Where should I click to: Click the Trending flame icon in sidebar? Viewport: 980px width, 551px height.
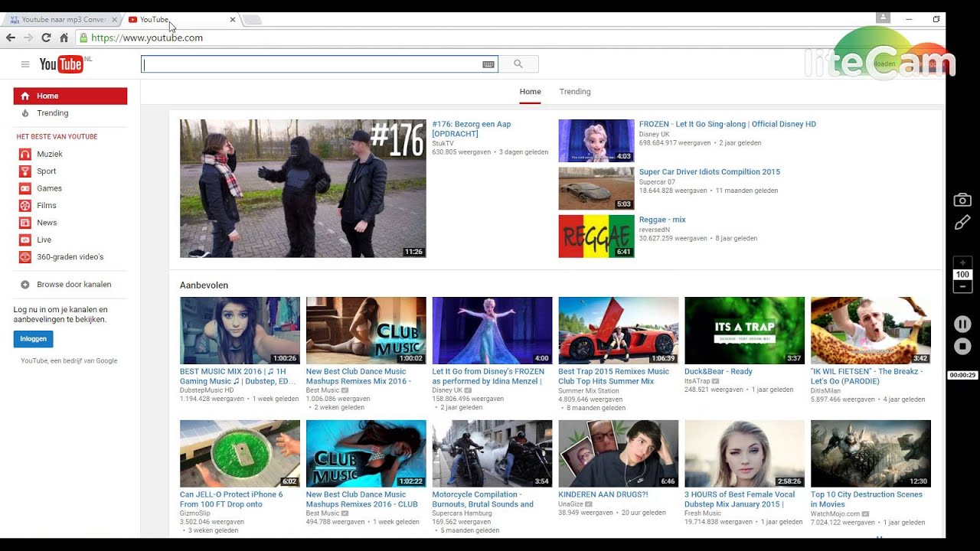click(x=25, y=113)
